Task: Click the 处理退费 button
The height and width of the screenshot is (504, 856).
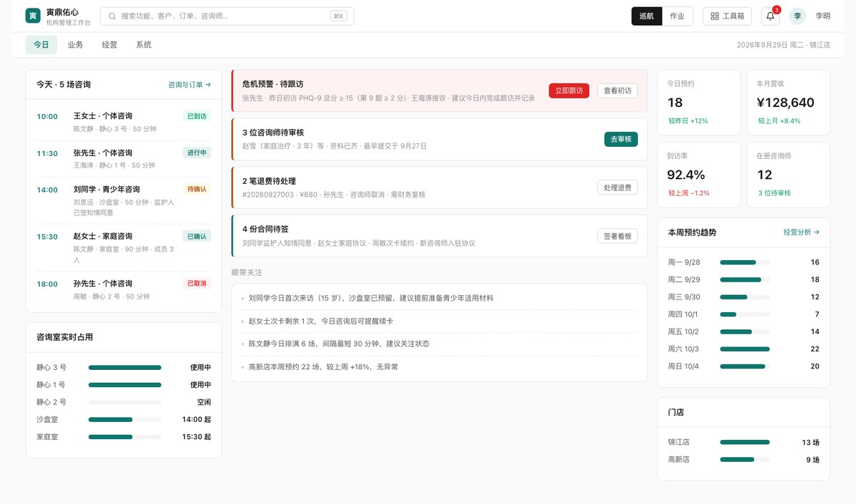Action: (618, 187)
